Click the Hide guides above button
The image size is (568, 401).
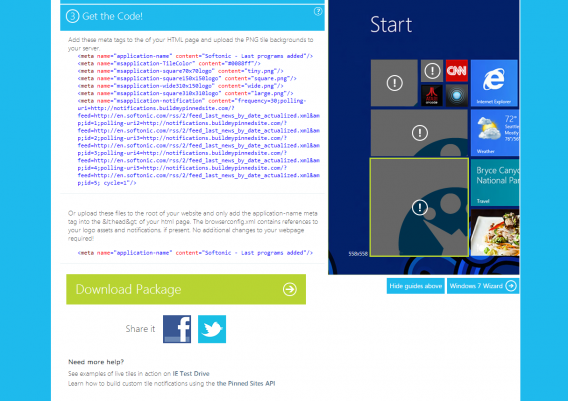415,286
